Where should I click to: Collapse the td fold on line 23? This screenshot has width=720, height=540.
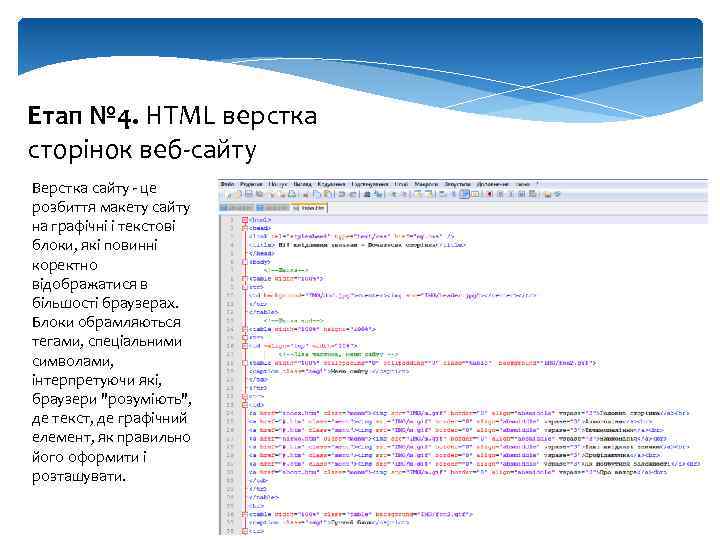point(245,405)
